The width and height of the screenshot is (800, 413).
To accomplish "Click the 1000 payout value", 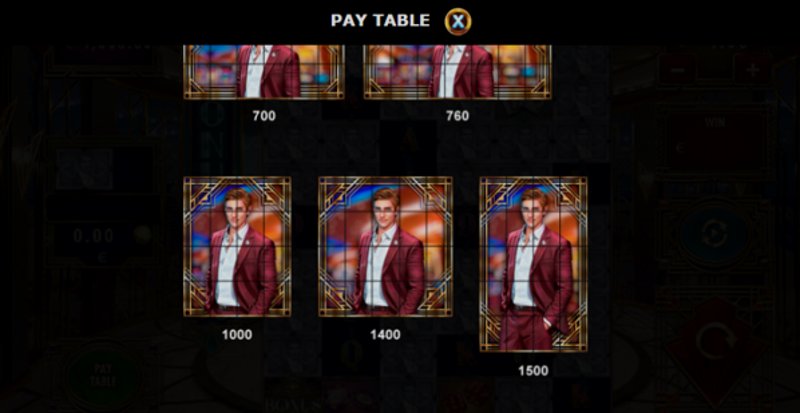I will tap(237, 335).
